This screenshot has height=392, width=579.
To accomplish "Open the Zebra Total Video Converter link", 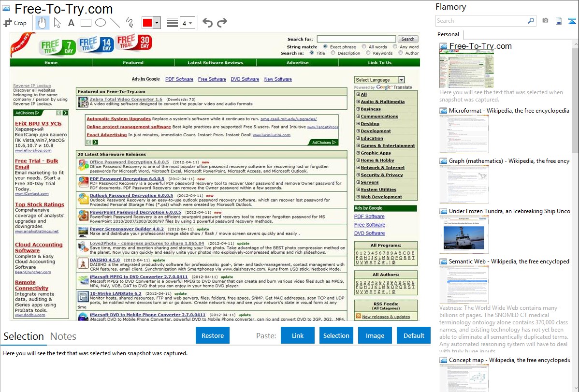I will pyautogui.click(x=126, y=99).
